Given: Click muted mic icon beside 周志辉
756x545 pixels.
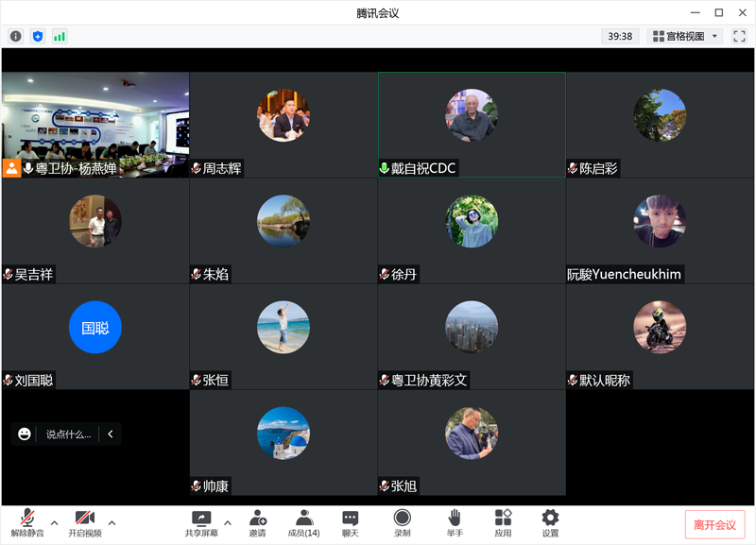Looking at the screenshot, I should [197, 168].
